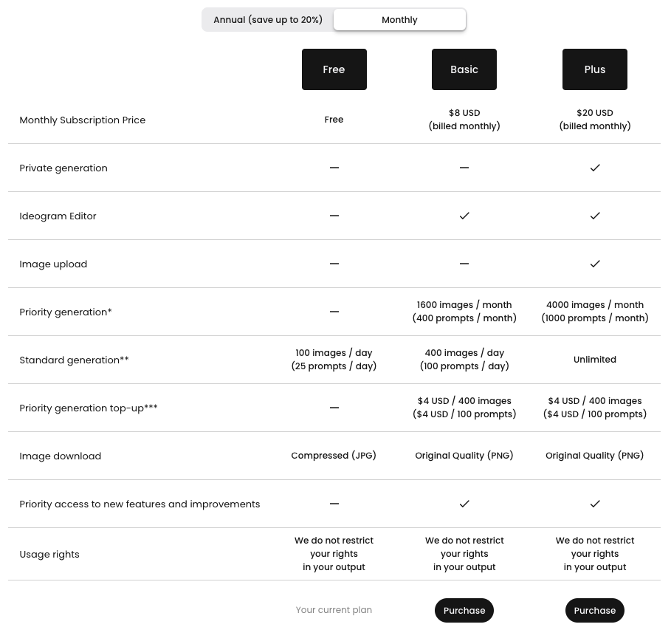Click the Plus plan Private generation checkmark
Viewport: 671px width, 644px height.
click(595, 168)
